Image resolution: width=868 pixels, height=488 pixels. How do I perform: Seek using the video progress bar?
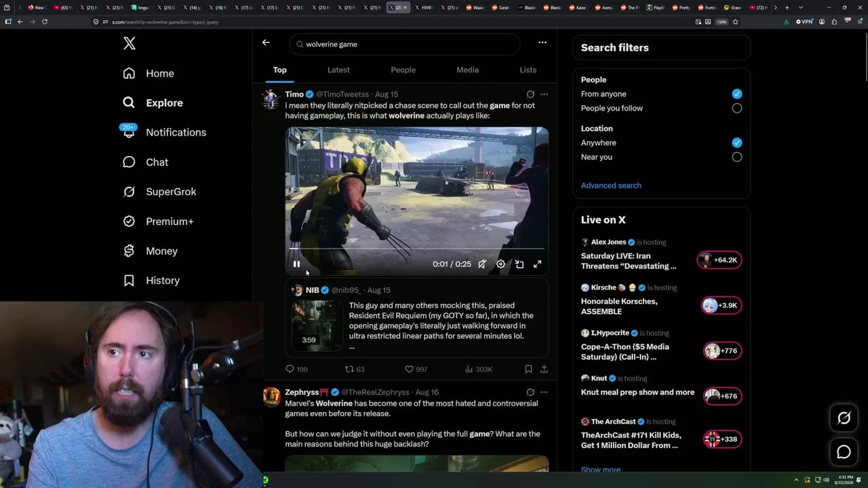417,249
